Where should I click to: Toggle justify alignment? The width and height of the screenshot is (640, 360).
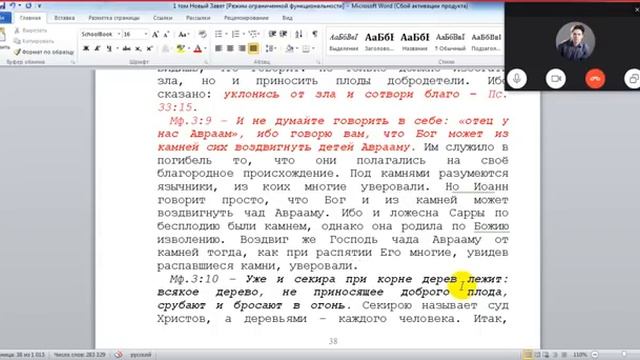click(x=253, y=49)
